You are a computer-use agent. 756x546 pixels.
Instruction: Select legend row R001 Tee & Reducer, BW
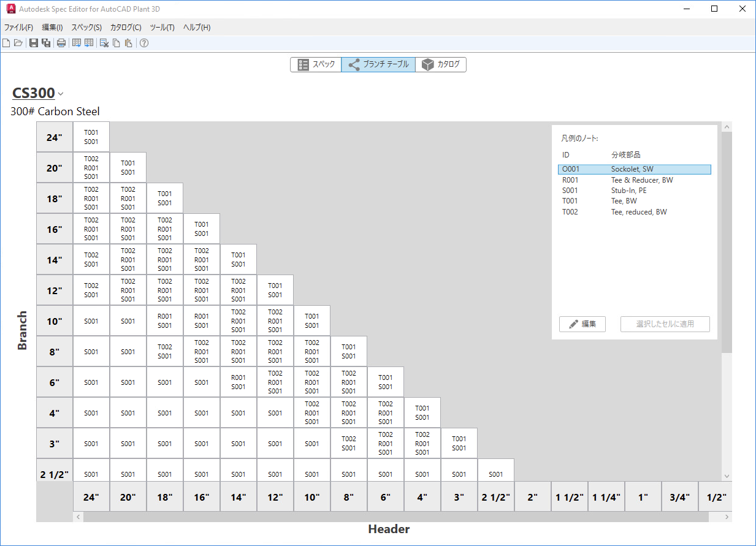tap(635, 180)
